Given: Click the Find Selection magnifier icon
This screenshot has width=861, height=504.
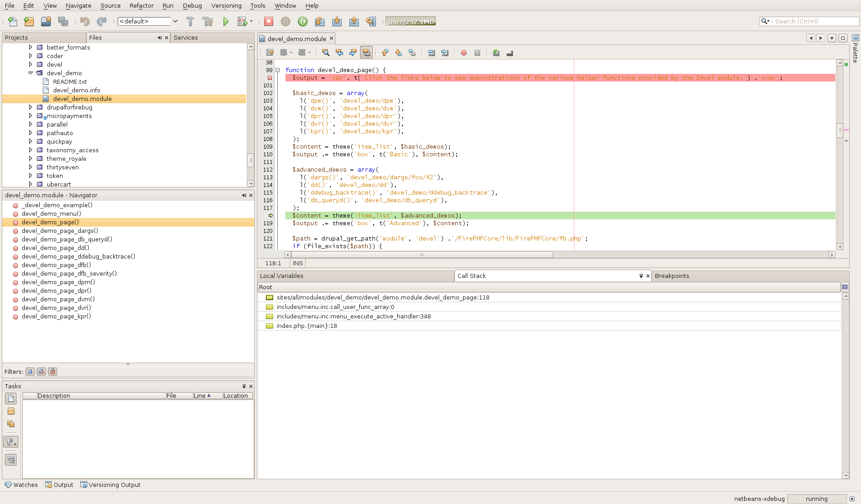Looking at the screenshot, I should (325, 53).
